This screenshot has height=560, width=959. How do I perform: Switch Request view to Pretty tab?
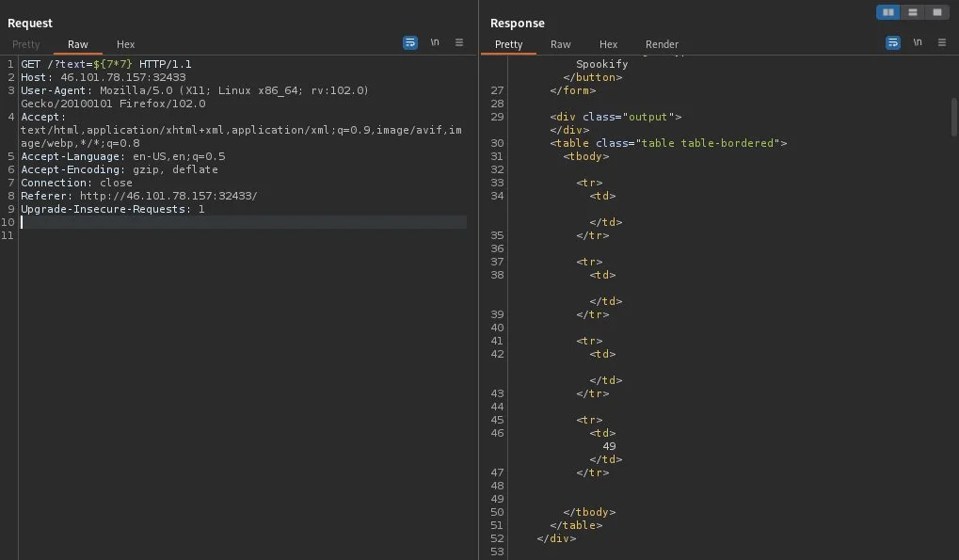[x=25, y=44]
